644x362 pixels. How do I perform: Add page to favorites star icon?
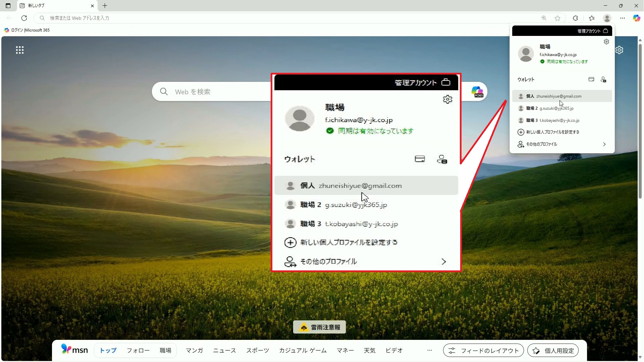click(557, 18)
